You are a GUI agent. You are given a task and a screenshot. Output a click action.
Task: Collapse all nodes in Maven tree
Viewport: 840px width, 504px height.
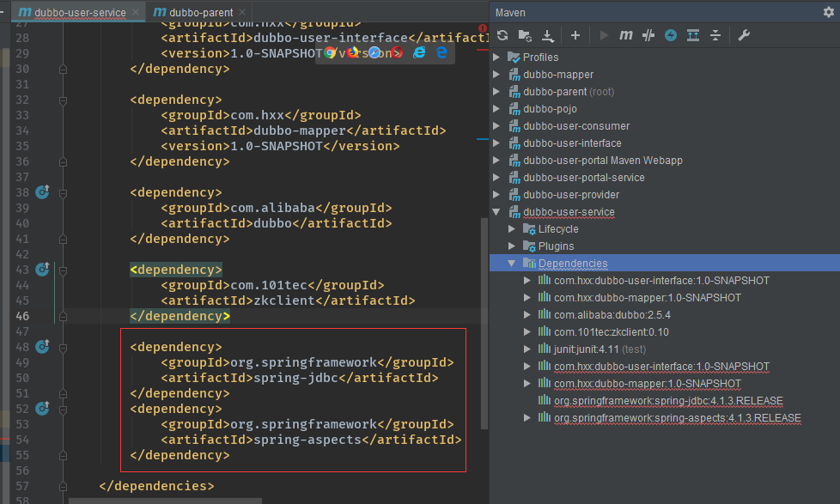click(x=715, y=35)
